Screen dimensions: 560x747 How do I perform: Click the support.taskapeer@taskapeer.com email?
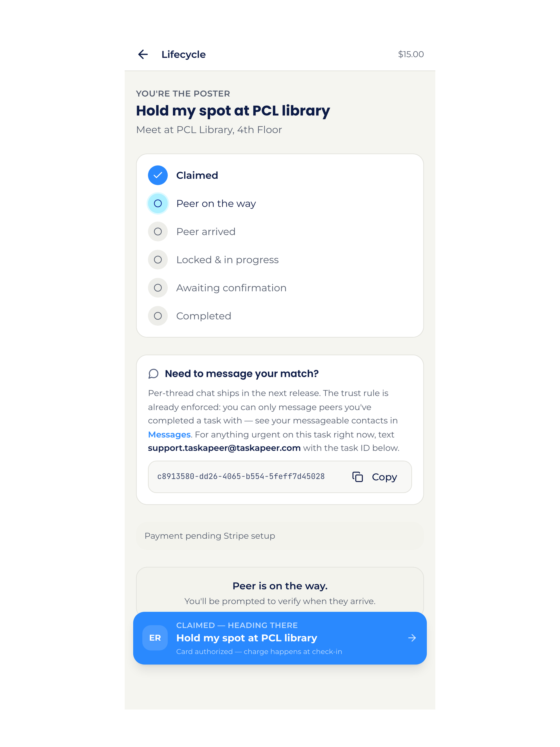point(224,448)
